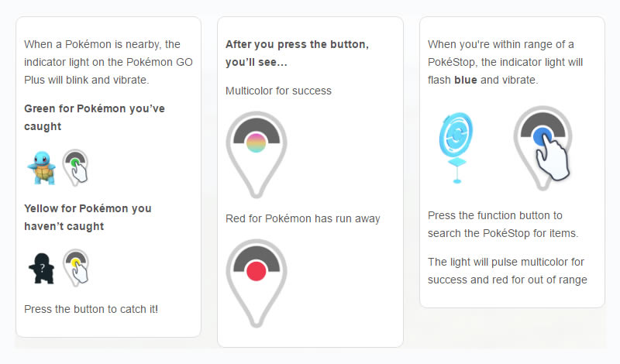Click "When you're within range" paragraph

[505, 61]
